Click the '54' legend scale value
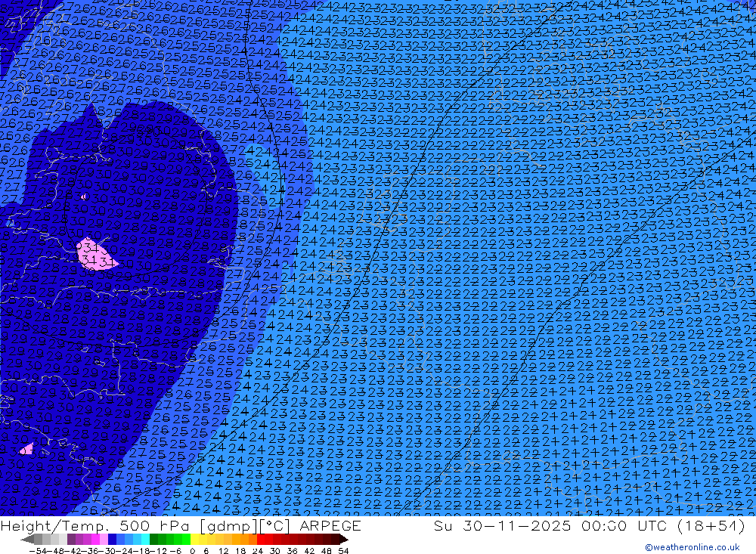The width and height of the screenshot is (756, 554). pos(343,551)
